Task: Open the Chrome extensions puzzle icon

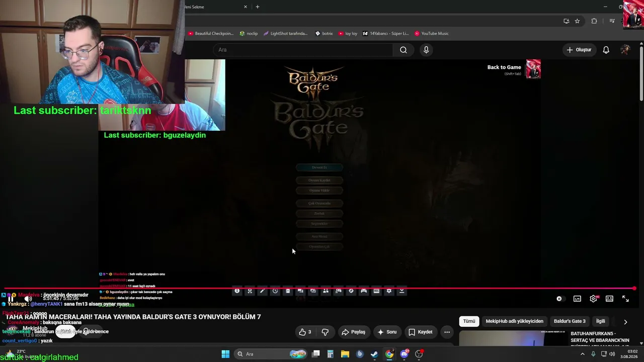Action: [594, 21]
